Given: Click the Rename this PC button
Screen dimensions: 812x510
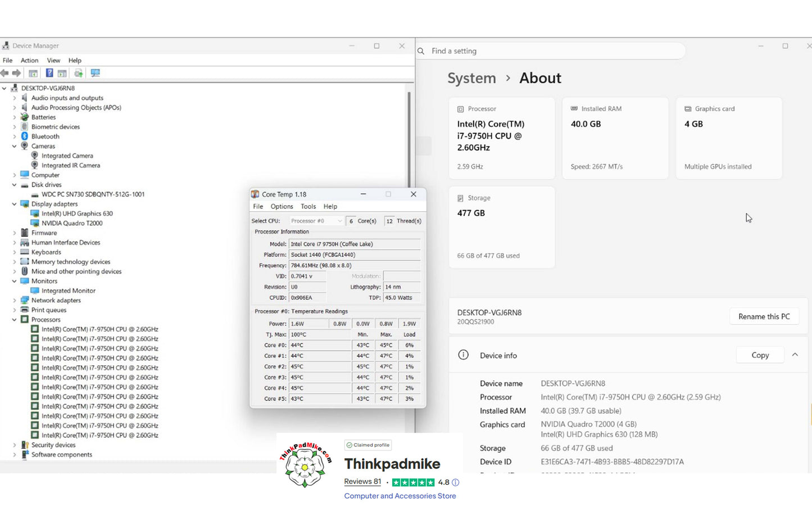Looking at the screenshot, I should tap(764, 317).
